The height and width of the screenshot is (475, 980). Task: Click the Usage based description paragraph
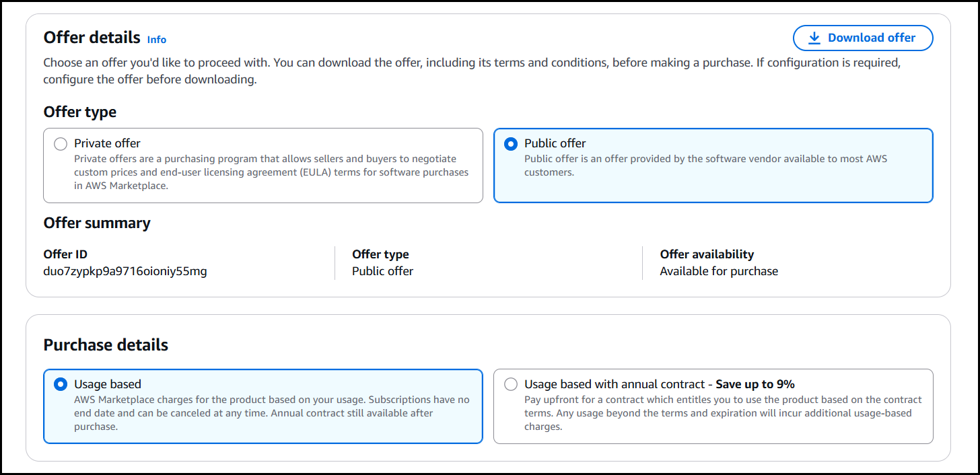pyautogui.click(x=271, y=413)
